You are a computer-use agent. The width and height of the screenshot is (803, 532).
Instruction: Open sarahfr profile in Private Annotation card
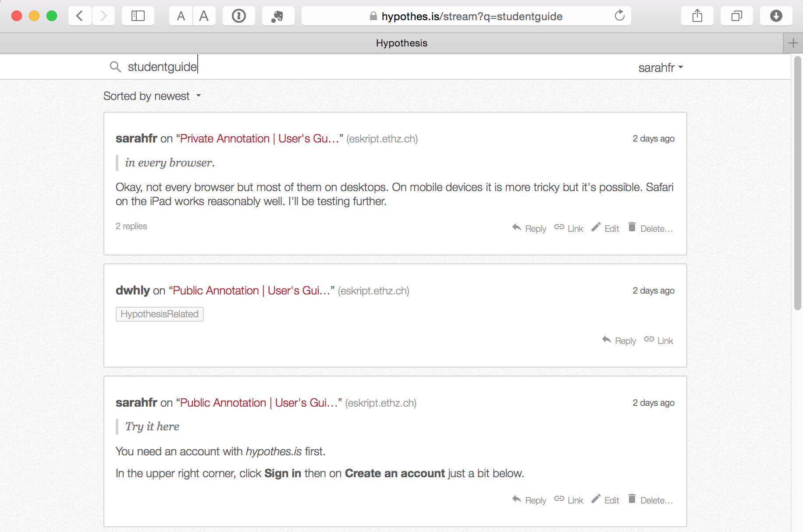pos(136,138)
